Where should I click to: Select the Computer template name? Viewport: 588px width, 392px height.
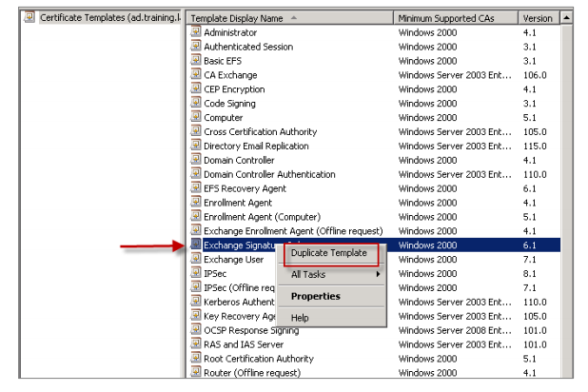224,118
